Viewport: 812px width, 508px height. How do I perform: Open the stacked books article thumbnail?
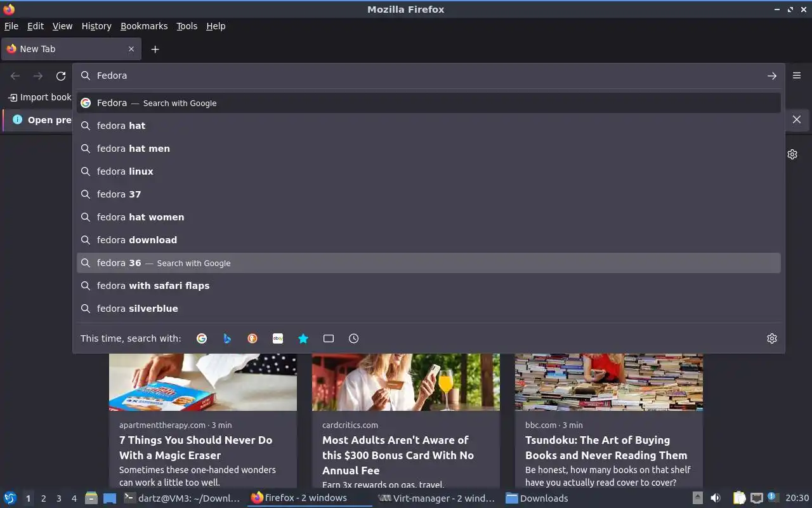(609, 382)
